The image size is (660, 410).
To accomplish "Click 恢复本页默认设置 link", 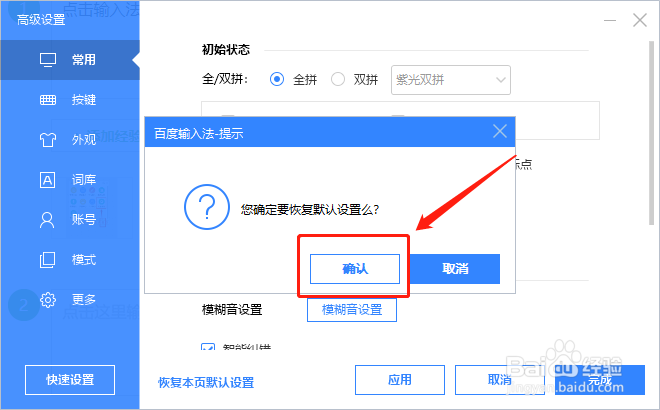I will pos(206,383).
